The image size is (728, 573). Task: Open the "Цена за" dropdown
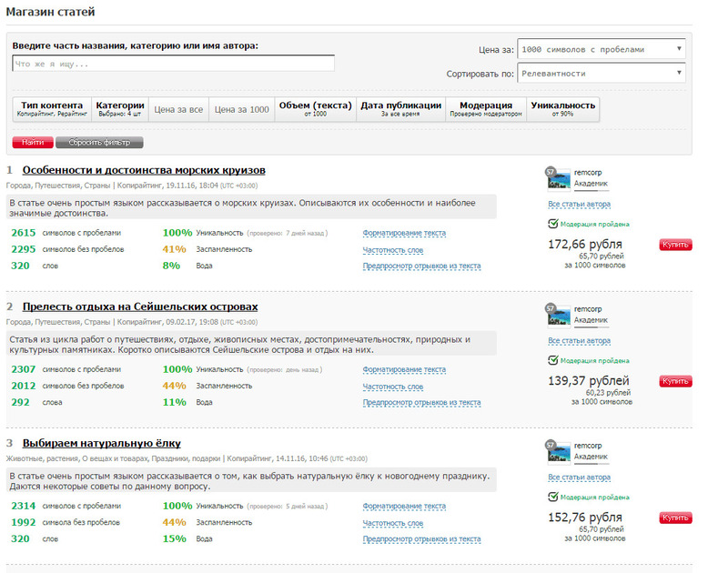(601, 49)
